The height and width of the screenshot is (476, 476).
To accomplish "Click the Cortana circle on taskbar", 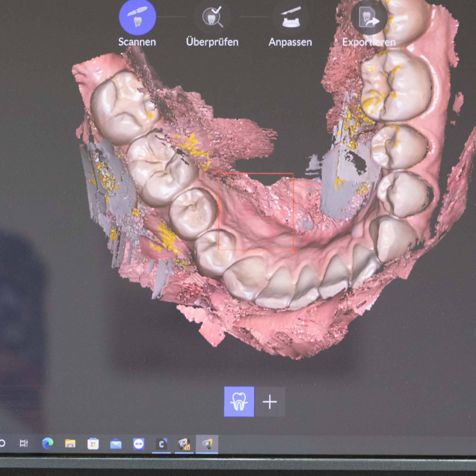I will tap(2, 443).
